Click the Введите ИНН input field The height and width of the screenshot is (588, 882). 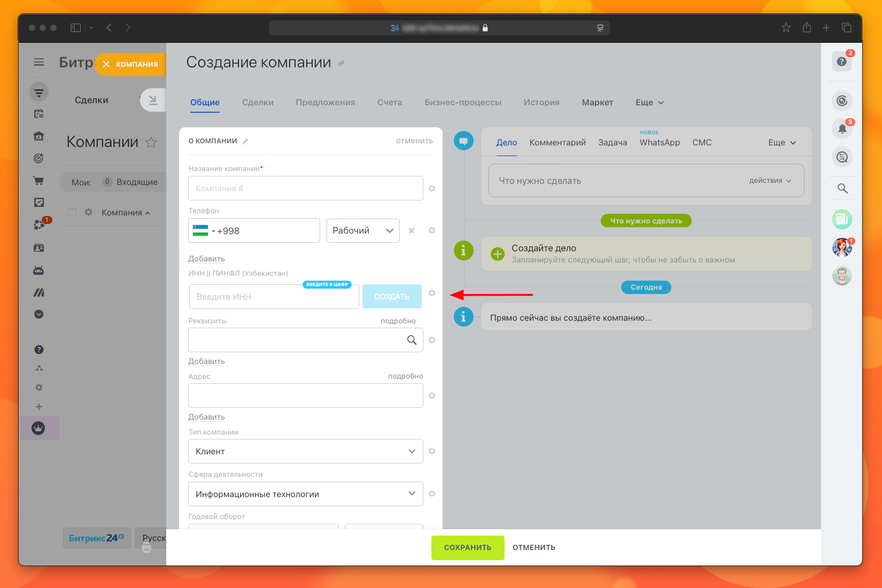(274, 297)
